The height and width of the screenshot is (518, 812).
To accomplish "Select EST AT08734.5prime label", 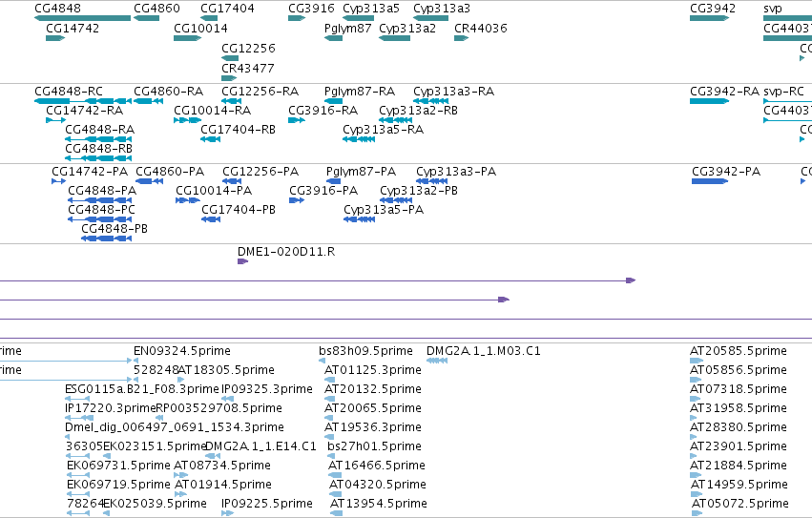I will [222, 466].
